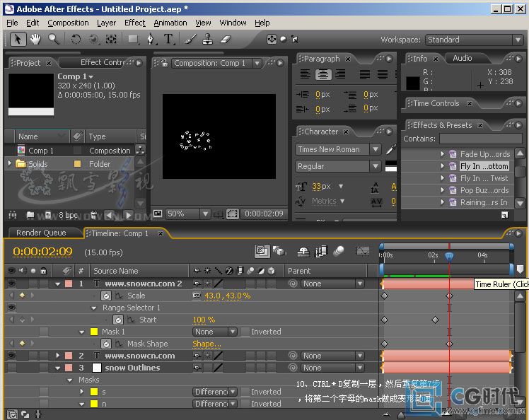The height and width of the screenshot is (420, 529).
Task: Open Mask 1 mode None dropdown
Action: point(215,332)
